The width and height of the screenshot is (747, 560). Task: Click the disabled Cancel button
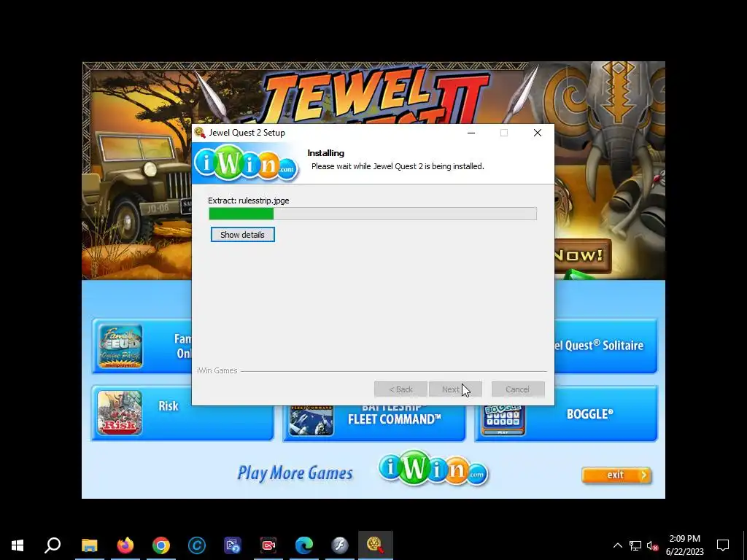(x=518, y=389)
